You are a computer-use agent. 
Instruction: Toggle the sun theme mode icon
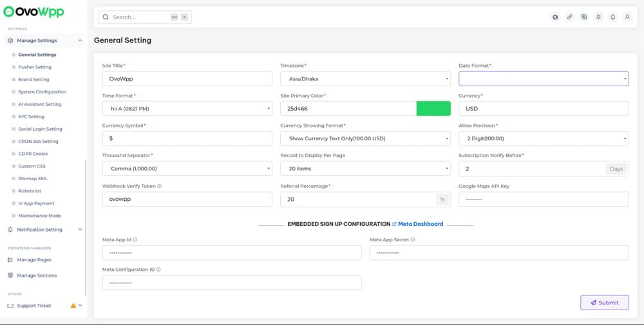[598, 17]
